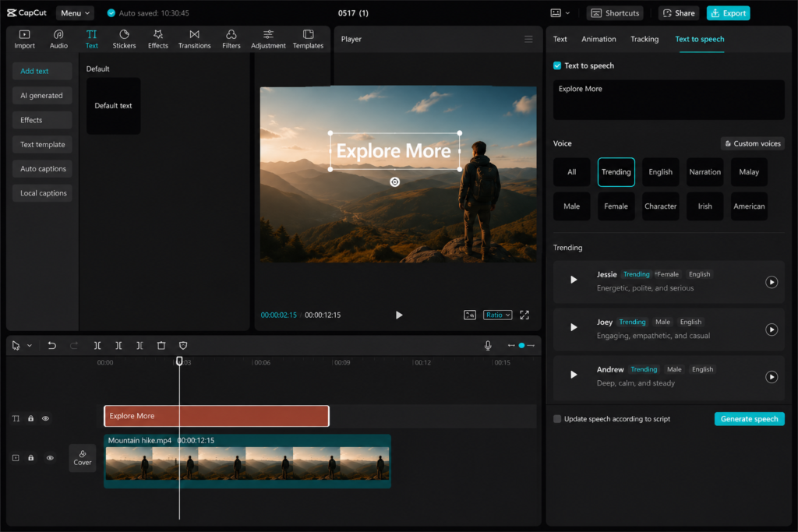Click the microphone record voiceover icon
Image resolution: width=798 pixels, height=532 pixels.
click(x=488, y=345)
